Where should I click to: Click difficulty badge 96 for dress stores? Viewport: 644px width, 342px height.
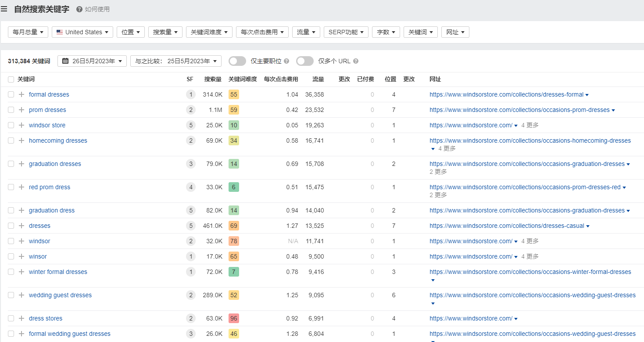pos(234,318)
